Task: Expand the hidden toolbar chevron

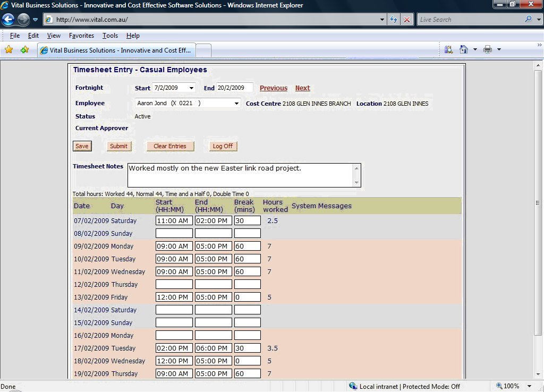Action: (x=539, y=45)
